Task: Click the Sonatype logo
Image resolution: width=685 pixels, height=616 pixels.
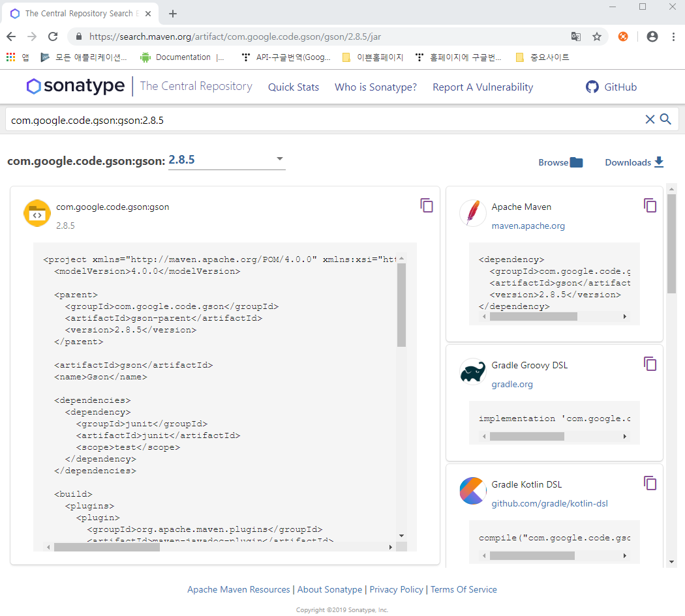Action: click(x=76, y=86)
